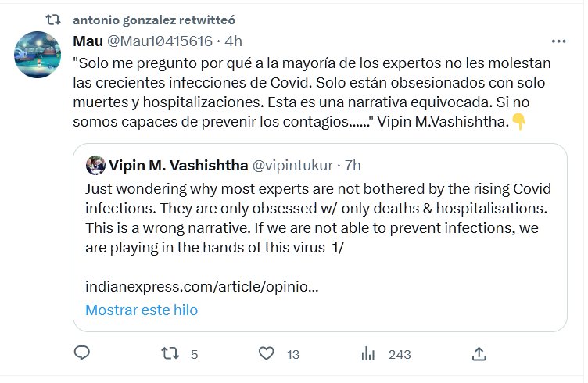Open the three-dot more options menu

(x=558, y=41)
